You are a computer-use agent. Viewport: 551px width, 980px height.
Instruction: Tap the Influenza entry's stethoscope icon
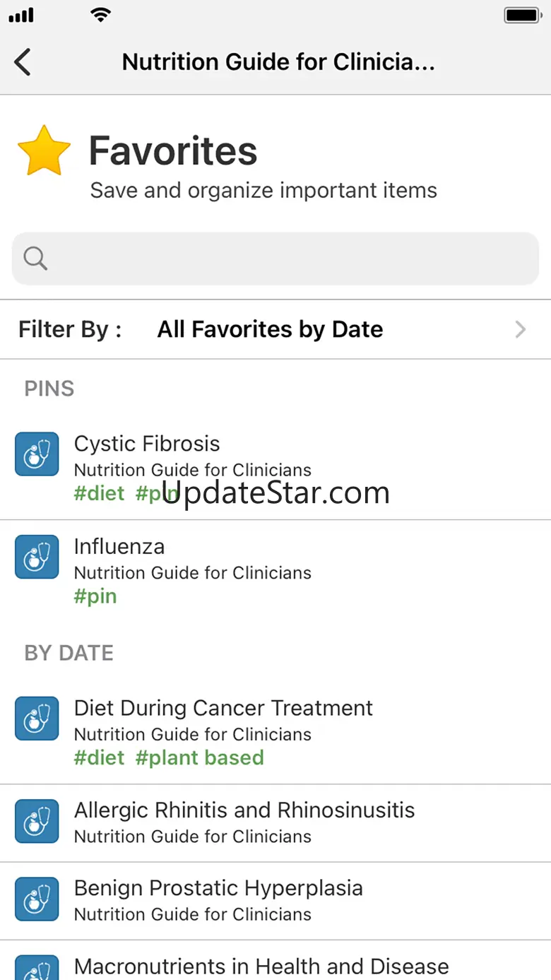pos(37,557)
